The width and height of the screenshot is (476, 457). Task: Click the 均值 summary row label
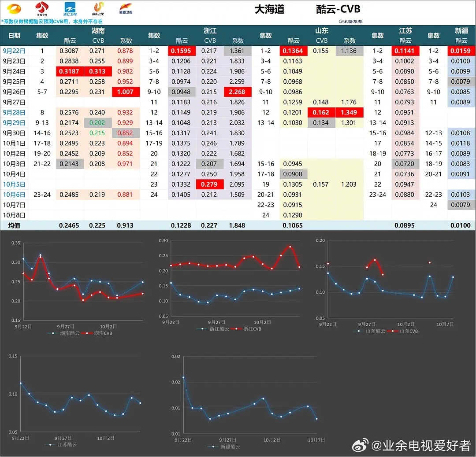[x=14, y=225]
